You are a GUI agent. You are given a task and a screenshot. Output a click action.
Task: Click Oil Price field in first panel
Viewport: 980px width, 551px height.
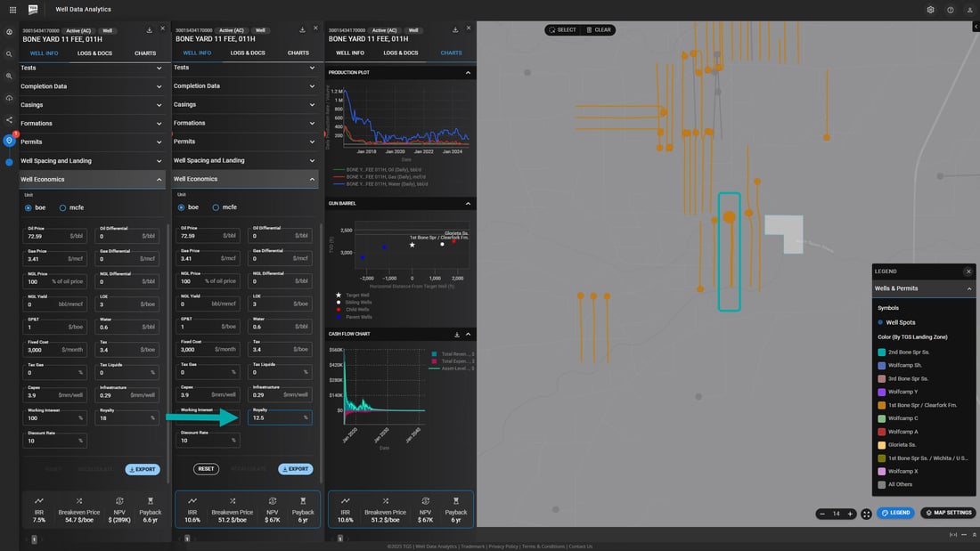point(54,236)
